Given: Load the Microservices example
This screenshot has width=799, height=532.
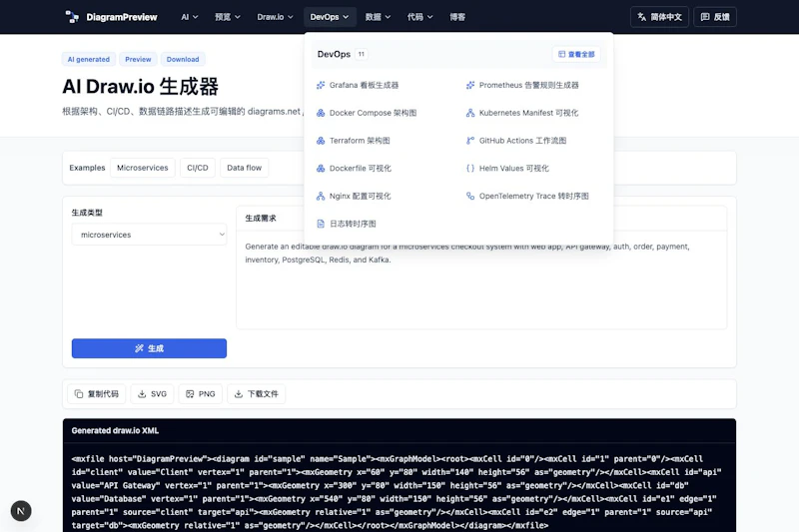Looking at the screenshot, I should tap(143, 168).
